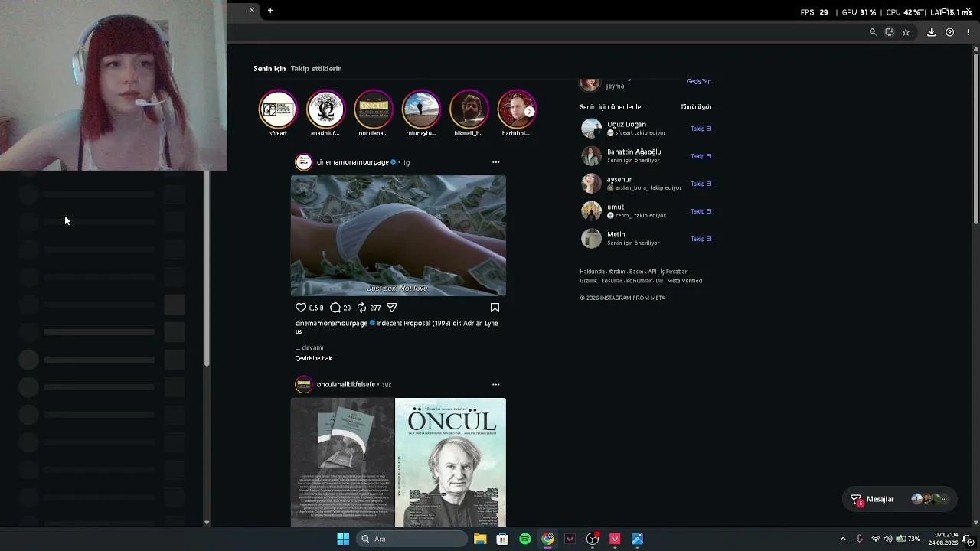Open Chrome downloads
The width and height of the screenshot is (980, 551).
(931, 32)
